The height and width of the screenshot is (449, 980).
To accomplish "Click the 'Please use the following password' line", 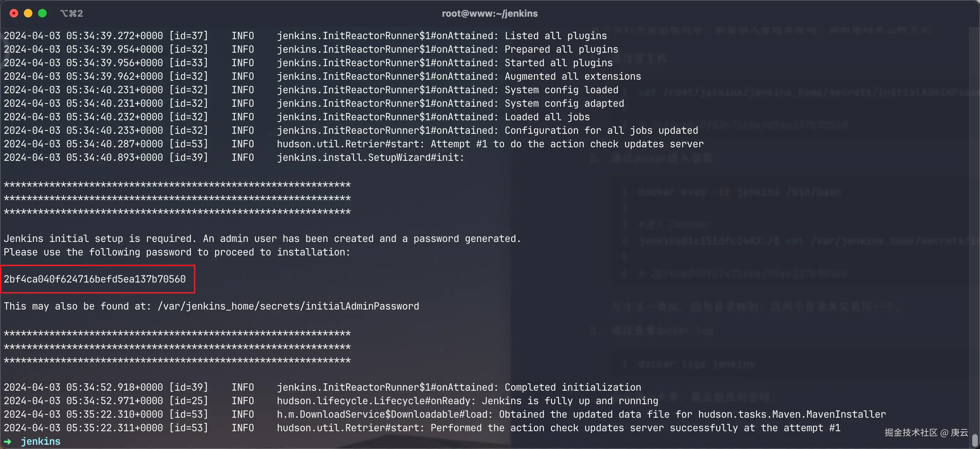I will (176, 252).
